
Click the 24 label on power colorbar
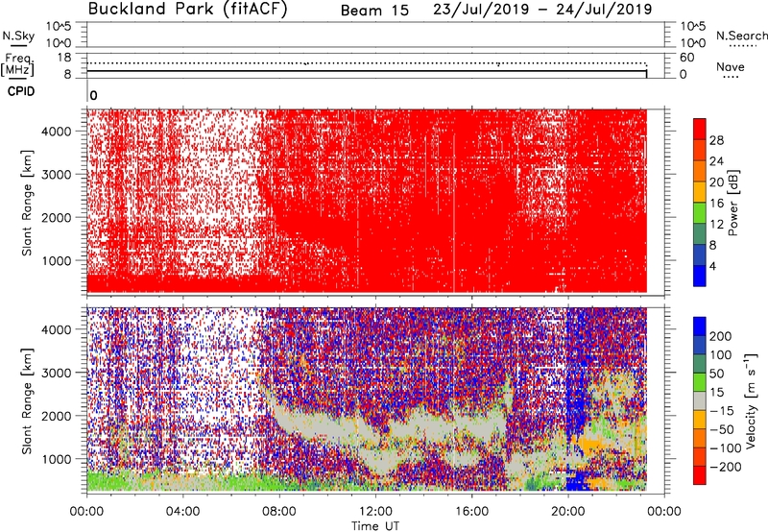tap(716, 161)
